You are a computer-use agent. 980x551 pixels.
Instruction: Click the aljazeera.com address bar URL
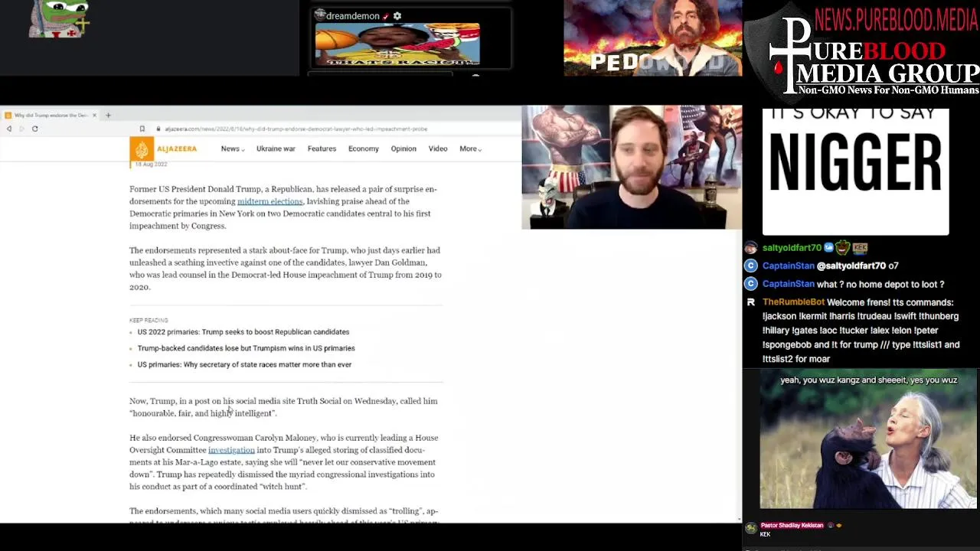[296, 129]
